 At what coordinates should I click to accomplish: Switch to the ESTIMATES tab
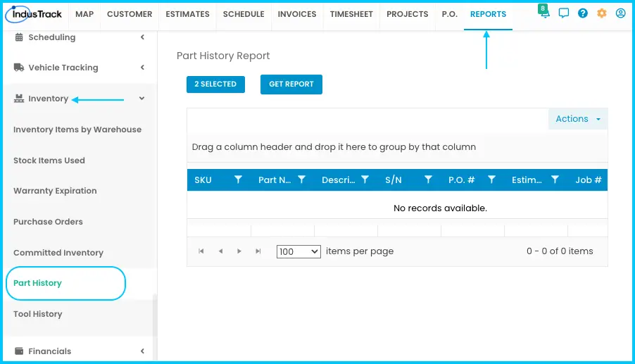[x=187, y=14]
